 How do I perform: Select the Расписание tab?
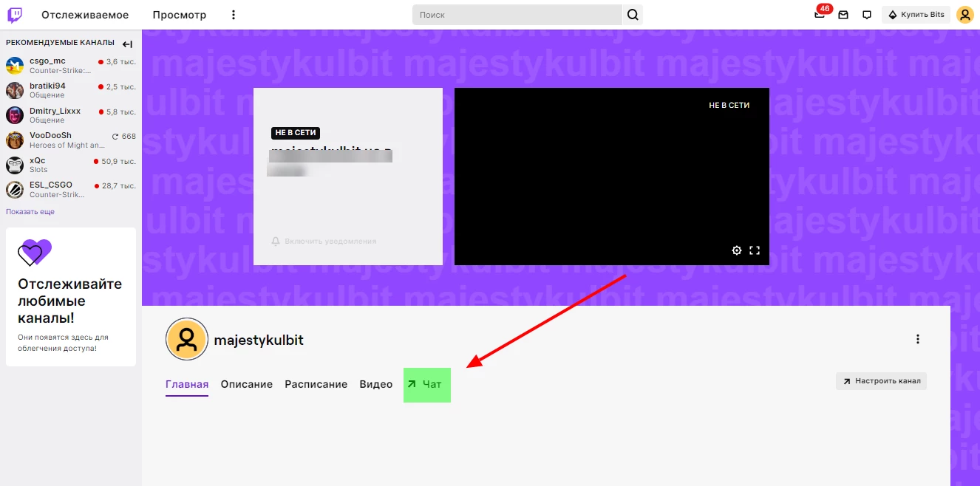point(316,385)
